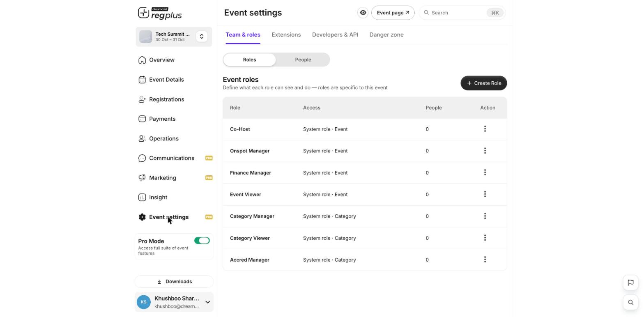
Task: Open action menu for Finance Manager
Action: [485, 172]
